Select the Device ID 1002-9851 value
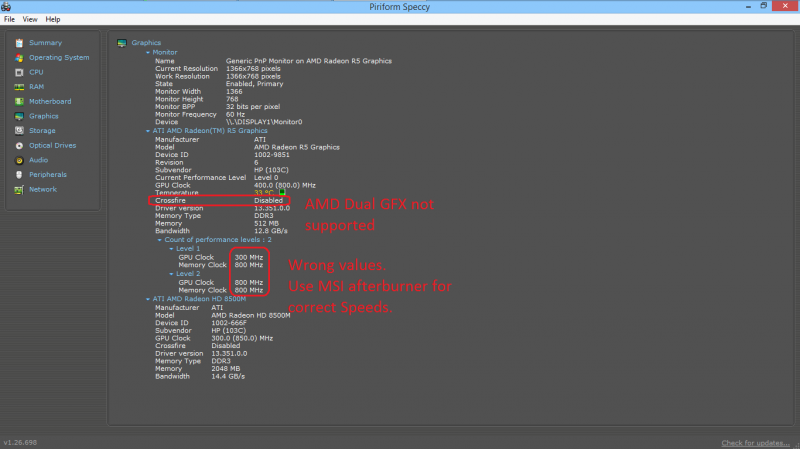This screenshot has height=449, width=800. [272, 155]
